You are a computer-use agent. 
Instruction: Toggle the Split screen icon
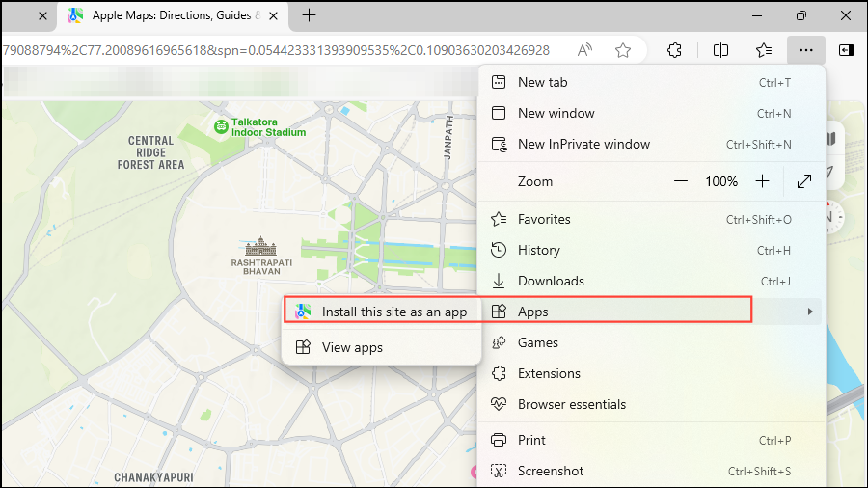(x=720, y=50)
